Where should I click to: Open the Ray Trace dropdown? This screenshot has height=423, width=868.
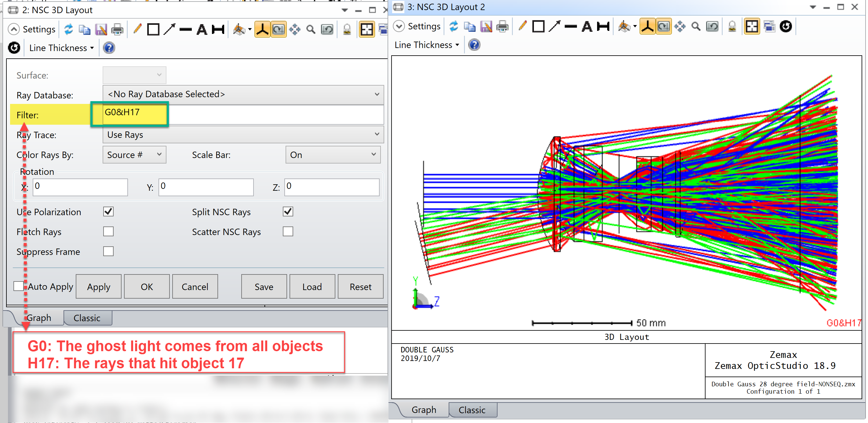(243, 135)
